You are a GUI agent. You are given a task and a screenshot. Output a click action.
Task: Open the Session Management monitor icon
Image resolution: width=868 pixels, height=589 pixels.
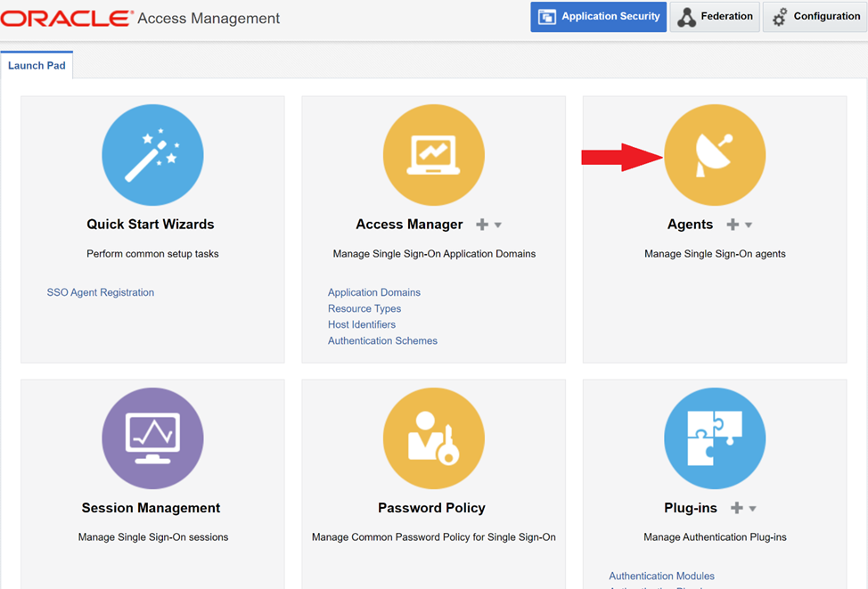152,438
